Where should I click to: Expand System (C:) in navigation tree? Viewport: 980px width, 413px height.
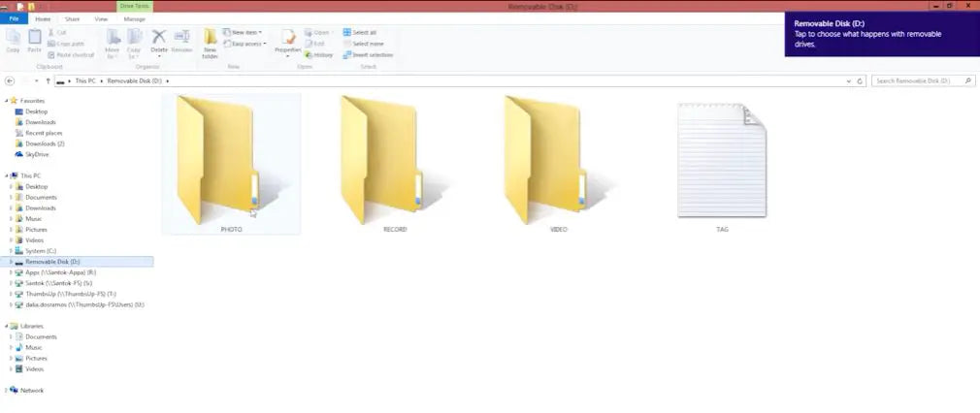point(11,251)
